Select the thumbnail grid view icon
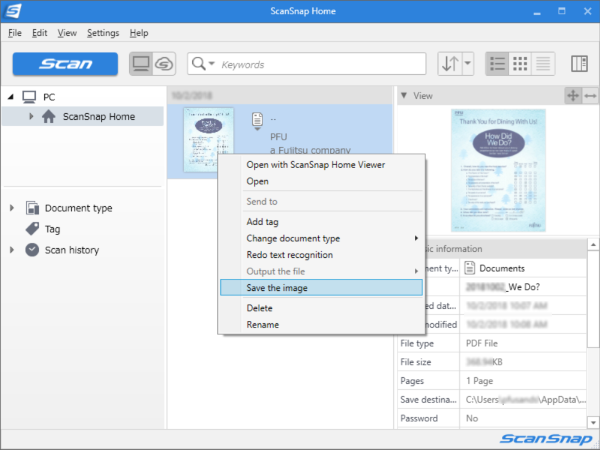Image resolution: width=600 pixels, height=450 pixels. point(520,64)
